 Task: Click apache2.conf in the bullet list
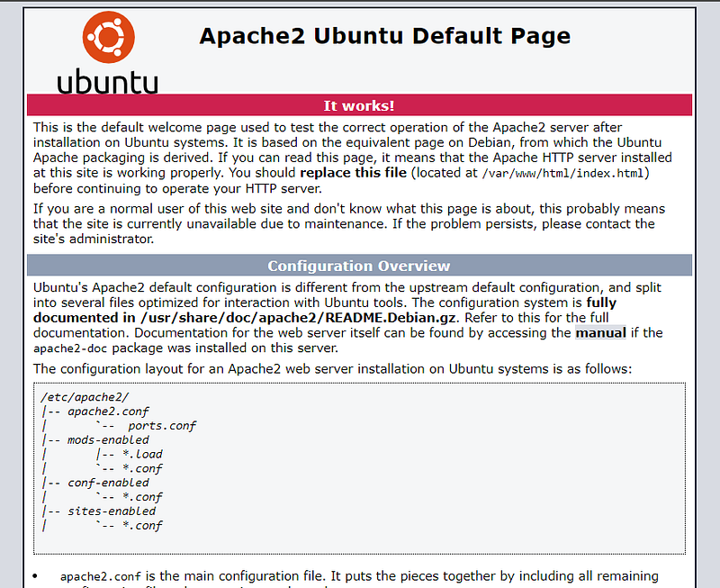(101, 576)
